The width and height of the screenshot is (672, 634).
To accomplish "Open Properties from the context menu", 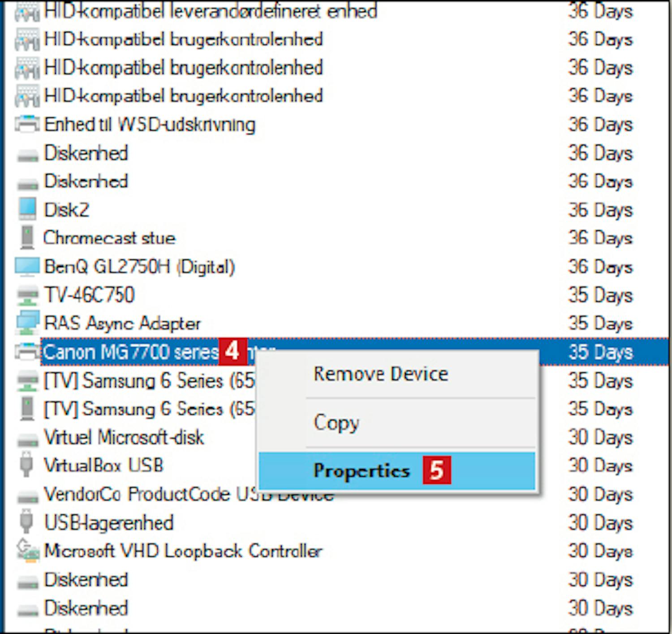I will [x=362, y=470].
